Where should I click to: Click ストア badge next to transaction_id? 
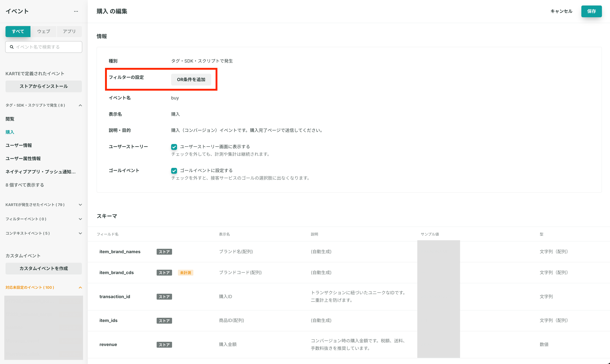click(x=164, y=296)
